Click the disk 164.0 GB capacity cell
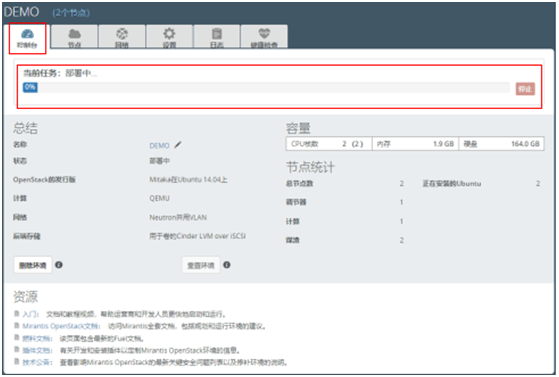Image resolution: width=559 pixels, height=377 pixels. (x=501, y=144)
